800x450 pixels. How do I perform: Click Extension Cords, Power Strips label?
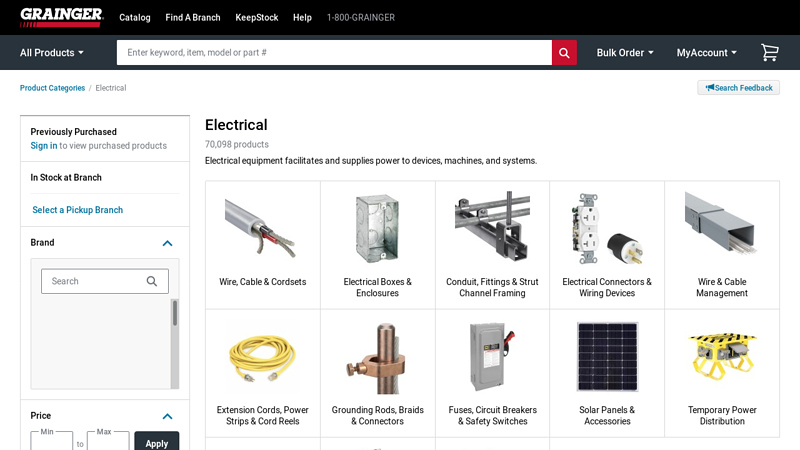pos(262,415)
